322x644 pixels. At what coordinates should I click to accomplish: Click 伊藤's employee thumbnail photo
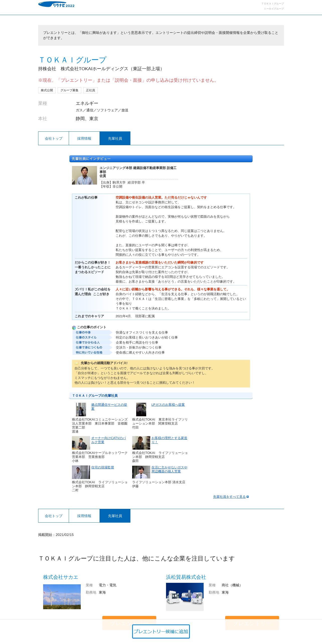pos(141,472)
